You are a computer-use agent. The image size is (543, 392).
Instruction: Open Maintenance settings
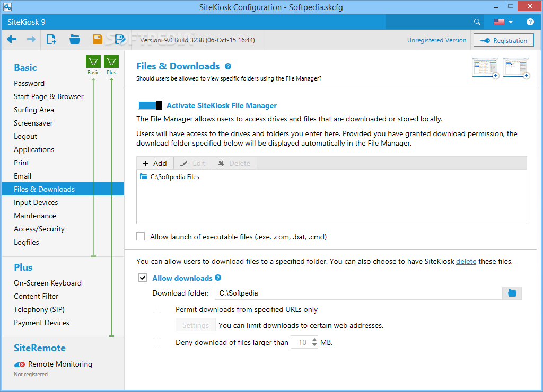coord(35,216)
